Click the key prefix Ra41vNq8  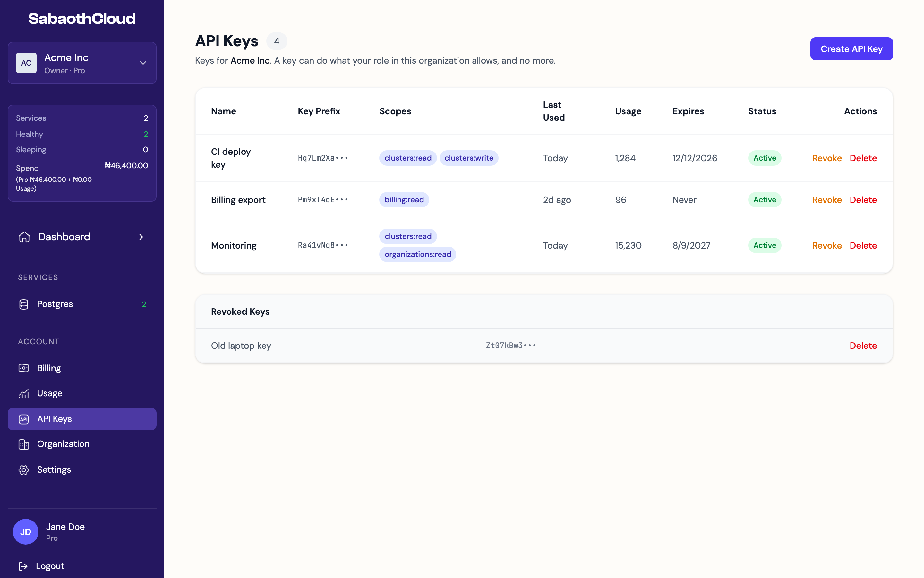point(323,245)
